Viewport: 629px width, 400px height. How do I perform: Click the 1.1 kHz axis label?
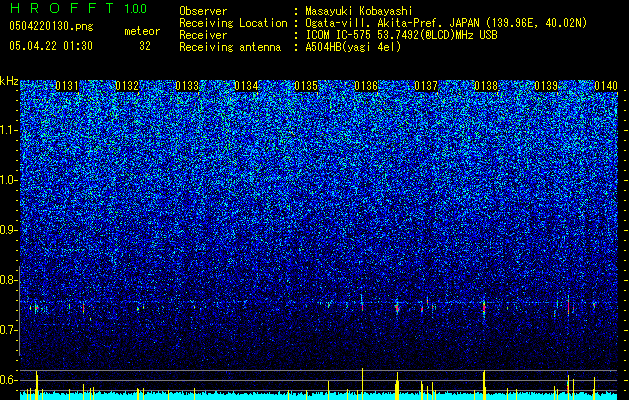9,130
